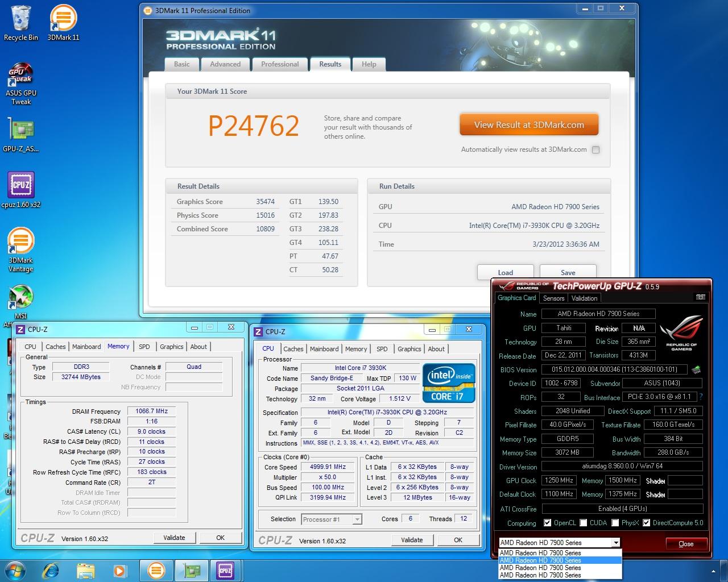Toggle the CUDA checkbox in GPU-Z

583,523
